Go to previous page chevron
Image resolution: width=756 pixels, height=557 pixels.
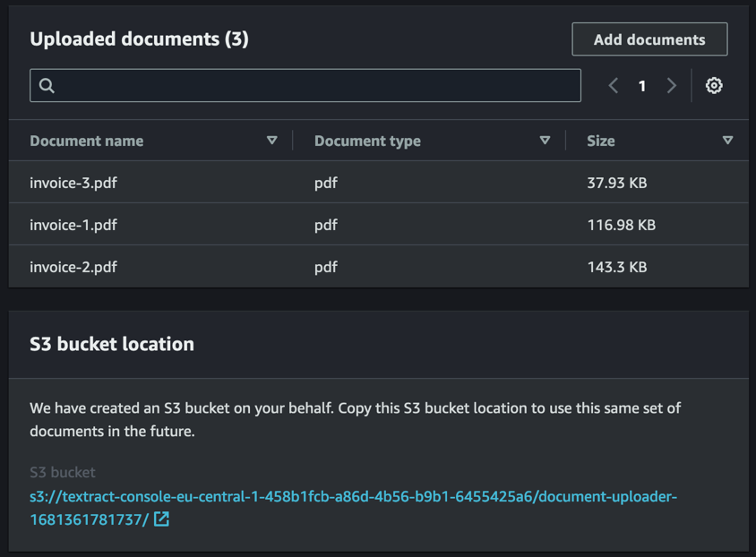[614, 86]
